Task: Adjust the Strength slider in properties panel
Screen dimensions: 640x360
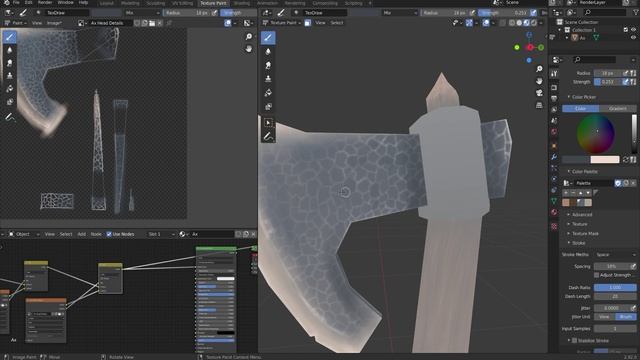Action: pyautogui.click(x=607, y=82)
